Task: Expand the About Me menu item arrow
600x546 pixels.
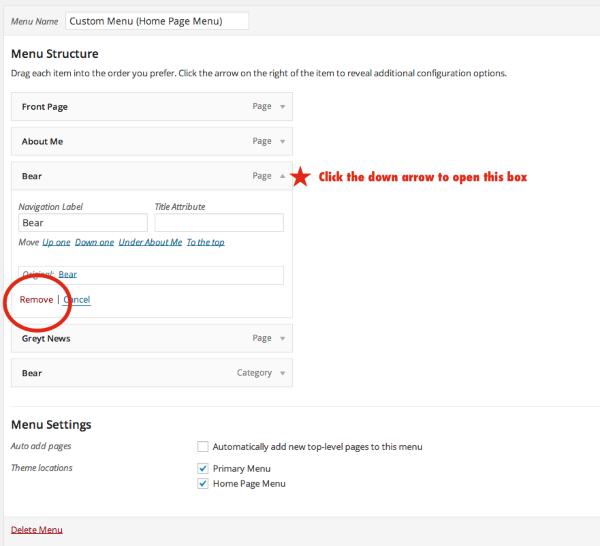Action: click(282, 142)
